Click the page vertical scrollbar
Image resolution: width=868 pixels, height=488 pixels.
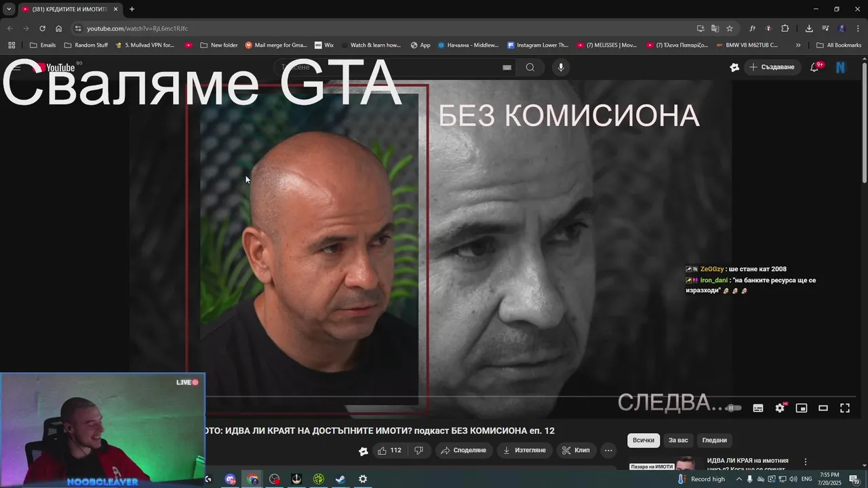[x=864, y=122]
